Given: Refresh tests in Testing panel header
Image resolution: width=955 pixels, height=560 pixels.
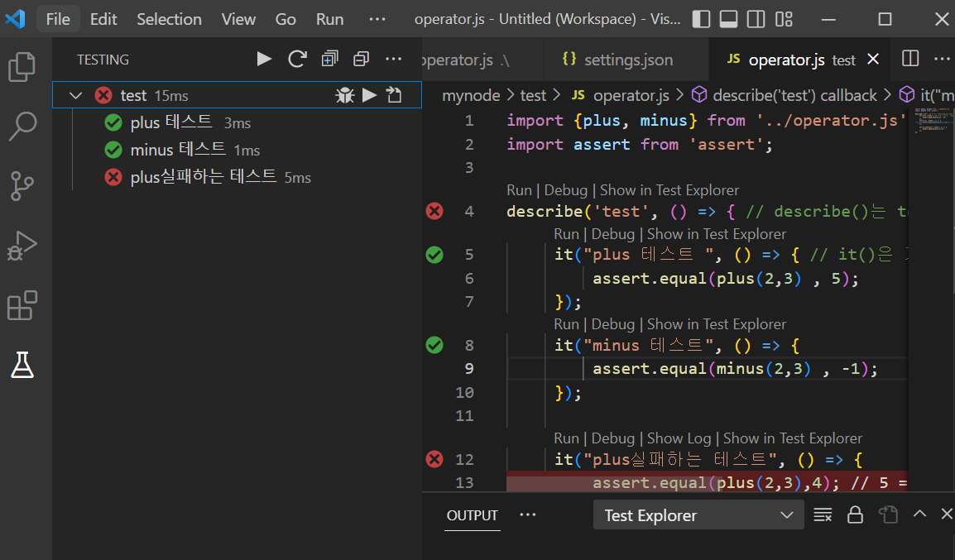Looking at the screenshot, I should (297, 59).
